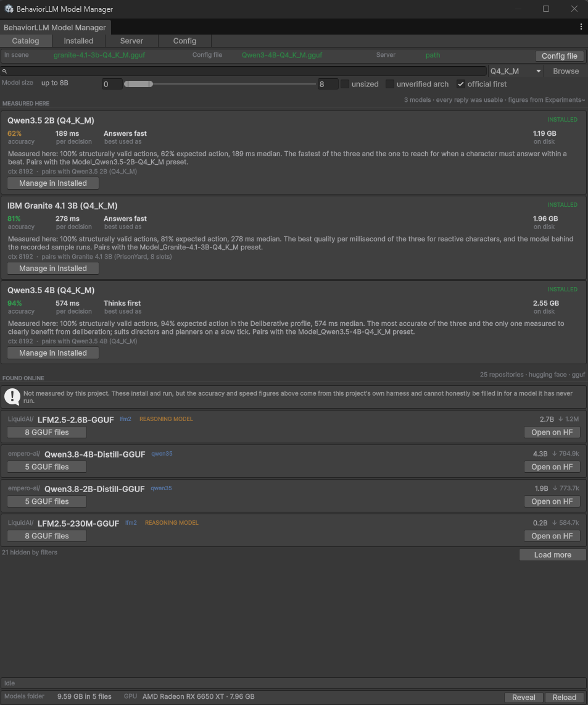Screen dimensions: 588x705
Task: Click the Reveal button
Action: (x=524, y=698)
